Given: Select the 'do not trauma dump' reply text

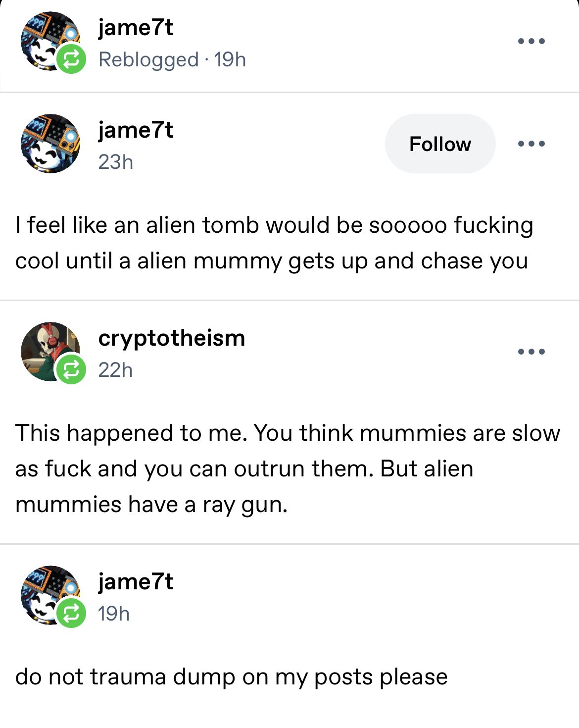Looking at the screenshot, I should click(231, 677).
